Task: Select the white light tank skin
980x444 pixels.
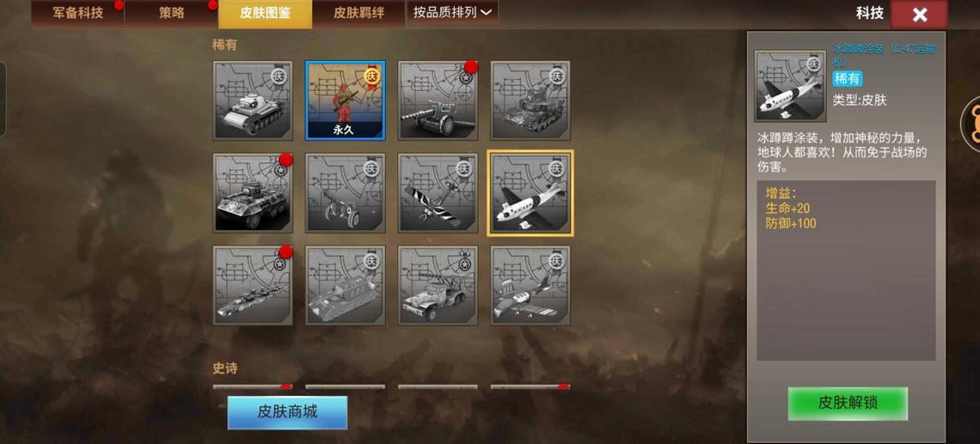Action: pos(253,100)
